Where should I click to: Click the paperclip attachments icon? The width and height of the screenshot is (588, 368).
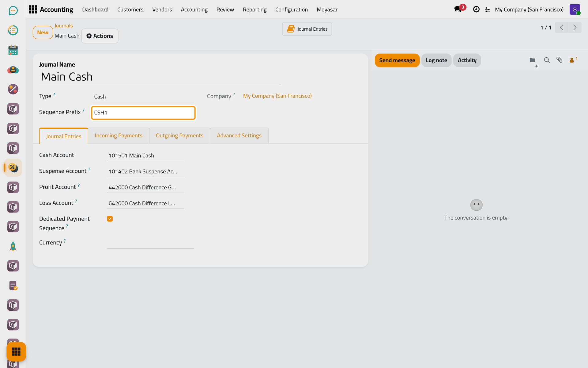559,60
